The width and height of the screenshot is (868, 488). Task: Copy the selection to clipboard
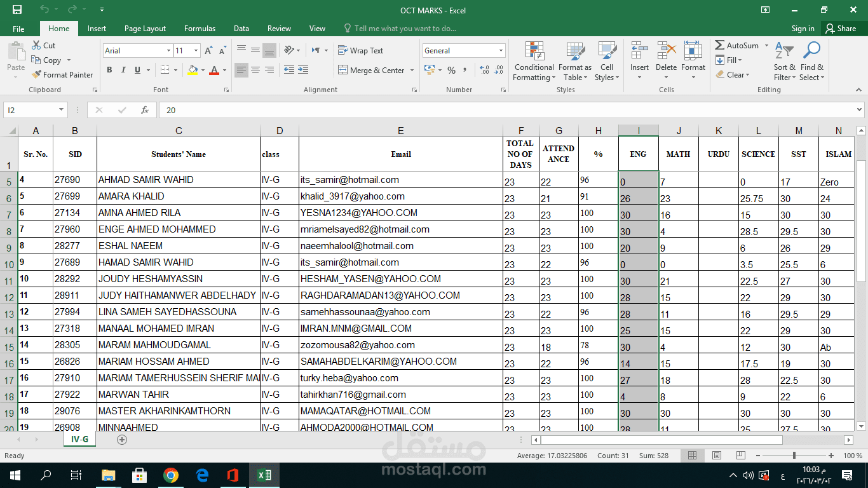[46, 60]
